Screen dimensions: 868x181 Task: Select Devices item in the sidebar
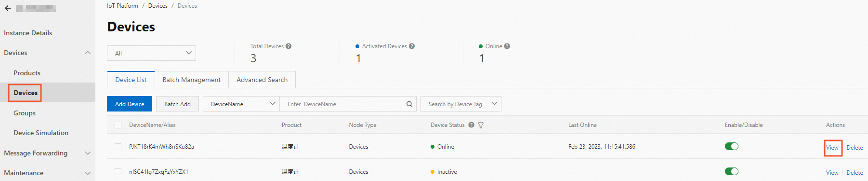point(26,93)
